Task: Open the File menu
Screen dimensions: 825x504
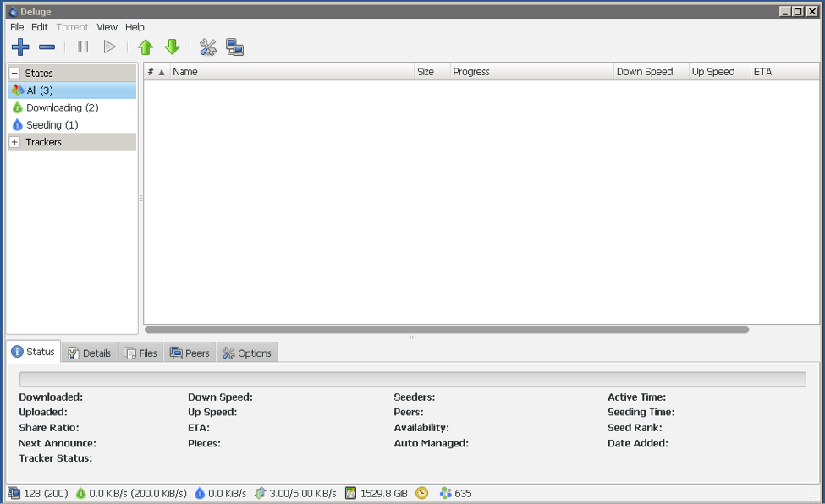Action: pyautogui.click(x=17, y=27)
